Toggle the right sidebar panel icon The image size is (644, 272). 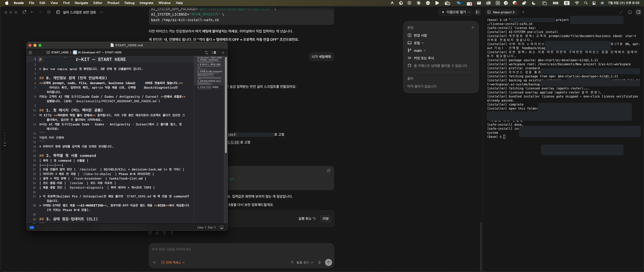638,12
